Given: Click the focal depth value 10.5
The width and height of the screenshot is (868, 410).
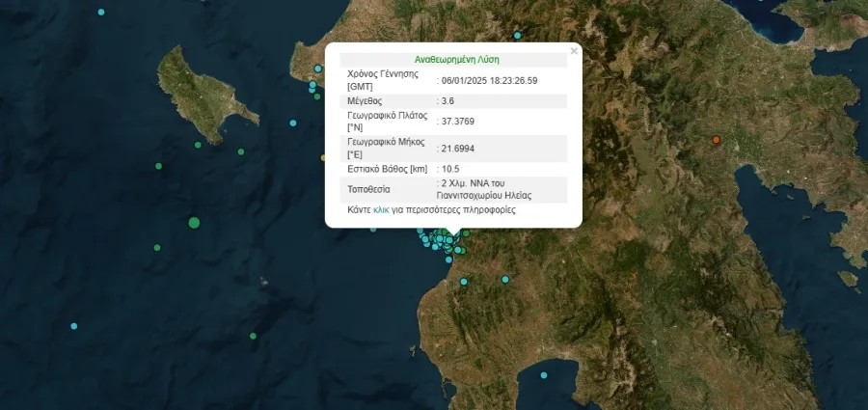Looking at the screenshot, I should pyautogui.click(x=451, y=169).
